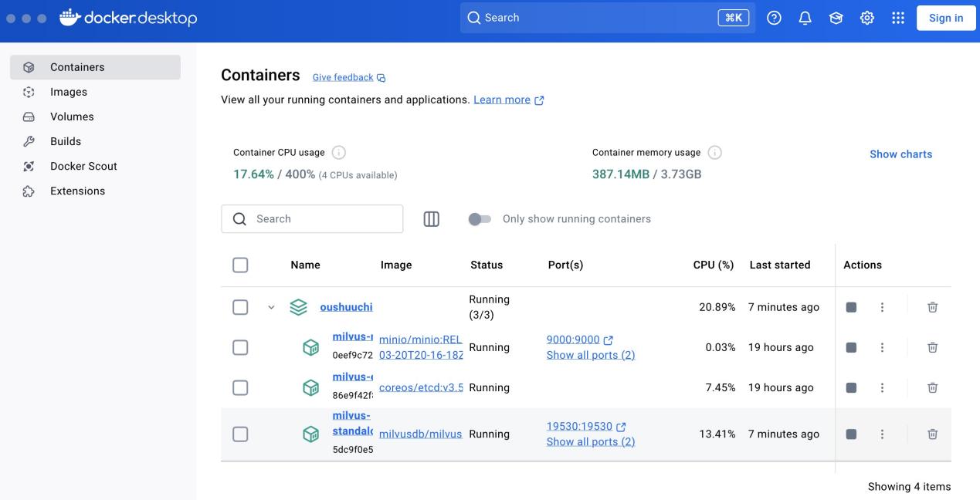Open the Learning center graduation cap icon
Viewport: 980px width, 500px height.
coord(836,19)
